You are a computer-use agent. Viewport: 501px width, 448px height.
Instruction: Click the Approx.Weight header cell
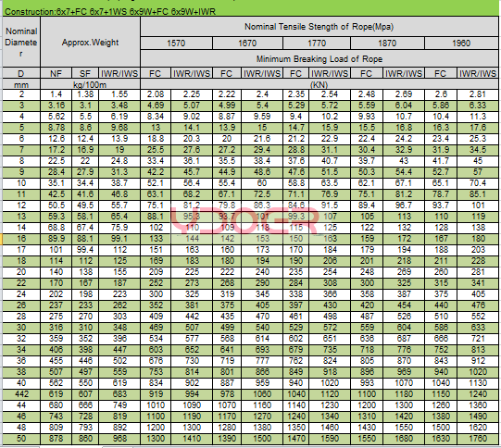click(x=90, y=42)
